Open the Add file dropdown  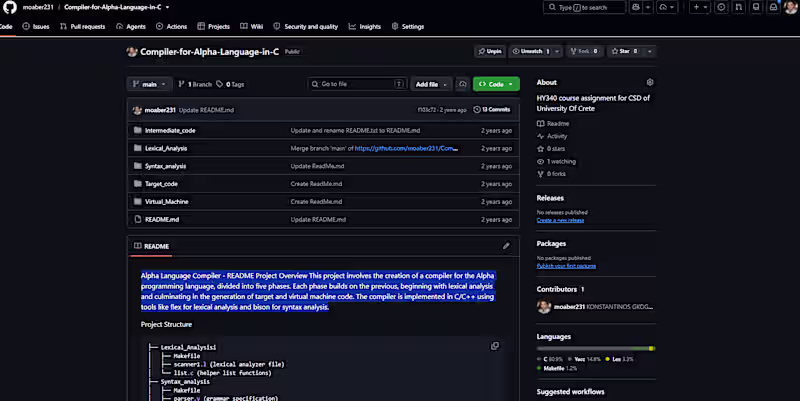431,84
